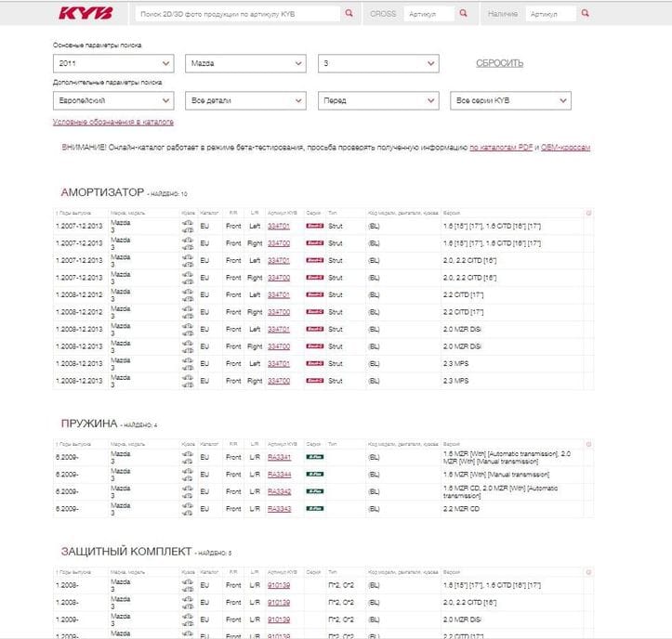The image size is (672, 639).
Task: Open the Европейский catalog dropdown
Action: click(113, 100)
